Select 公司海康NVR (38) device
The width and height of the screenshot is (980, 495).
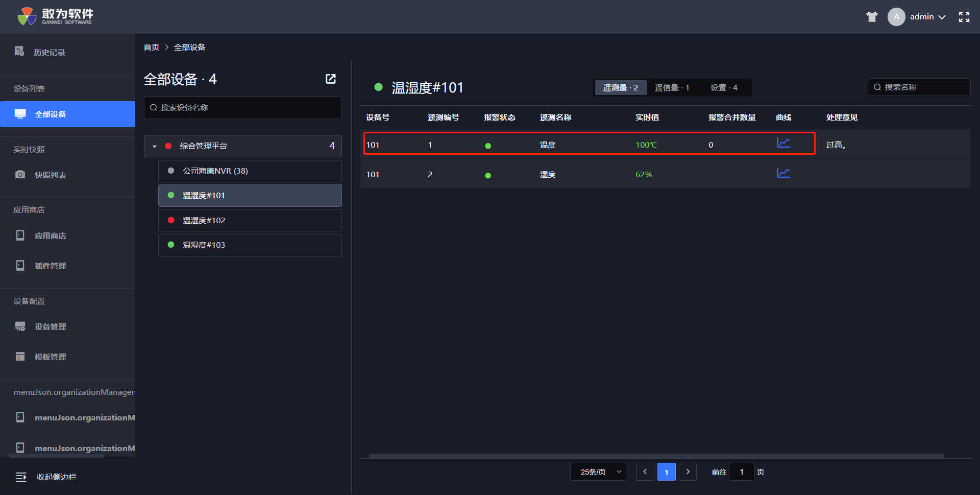tap(250, 171)
